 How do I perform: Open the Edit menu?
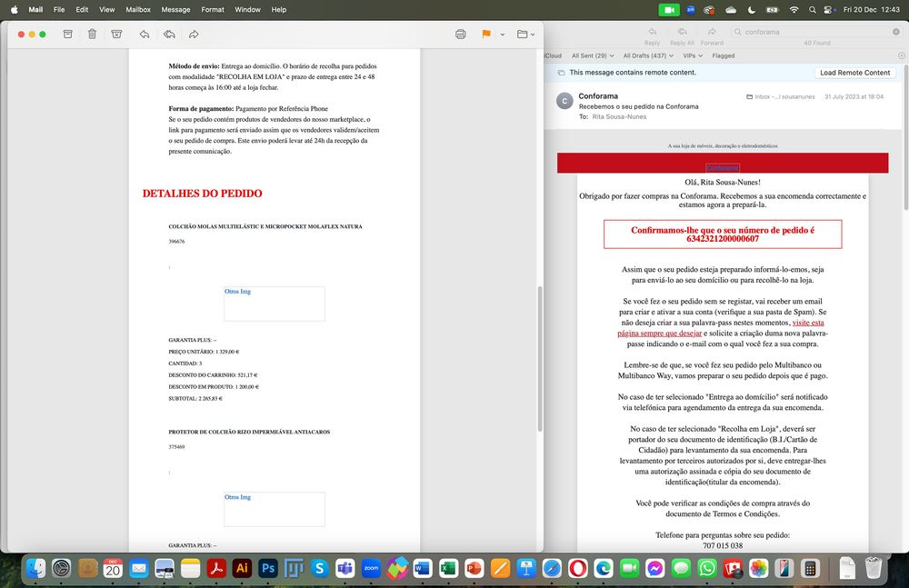tap(82, 9)
